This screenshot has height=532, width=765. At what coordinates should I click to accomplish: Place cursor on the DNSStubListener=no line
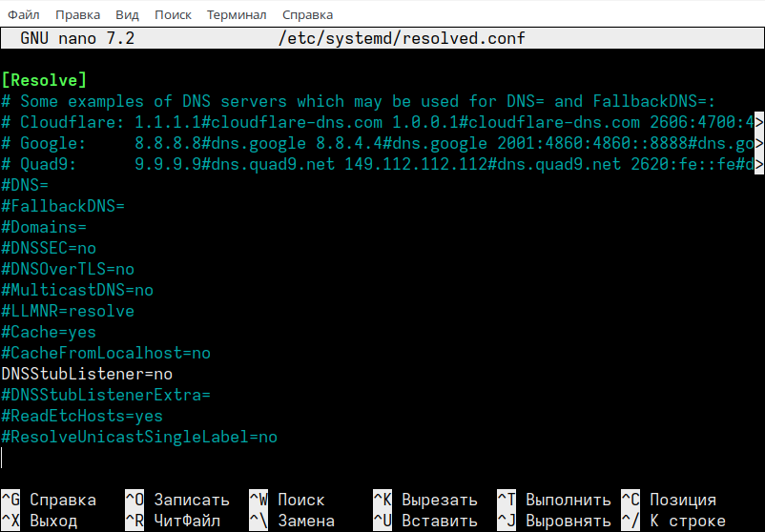coord(87,375)
